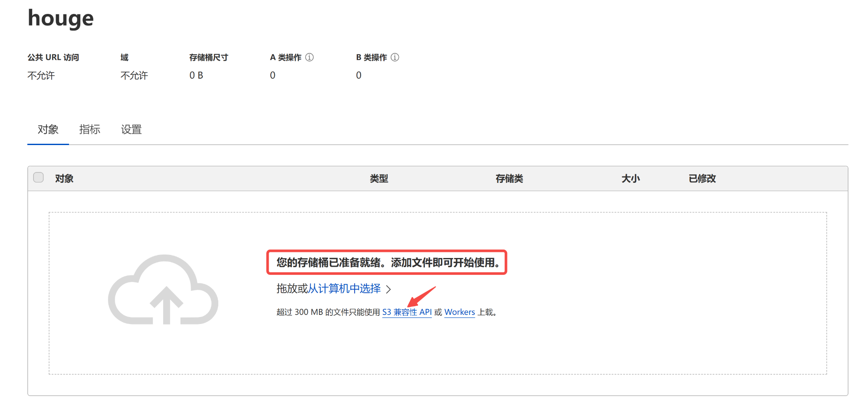Click the info icon next to B 类操作
This screenshot has height=400, width=868.
[x=395, y=57]
